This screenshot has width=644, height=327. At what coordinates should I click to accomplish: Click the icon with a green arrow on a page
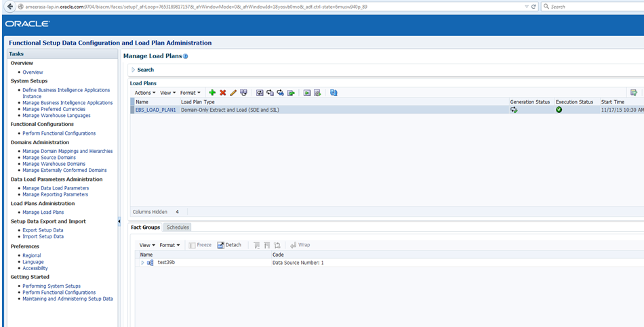pos(291,93)
